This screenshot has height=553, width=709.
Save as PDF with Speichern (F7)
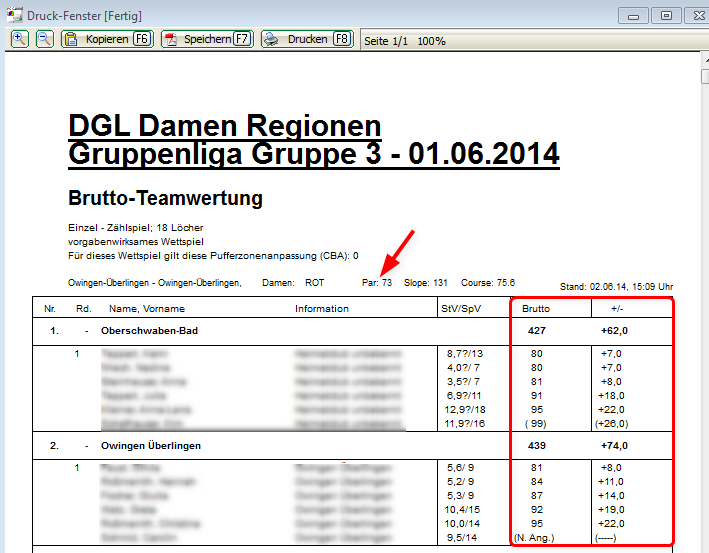(x=206, y=39)
